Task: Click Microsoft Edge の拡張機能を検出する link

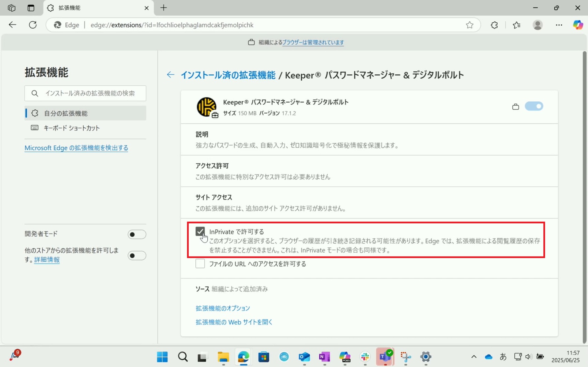Action: pyautogui.click(x=76, y=148)
